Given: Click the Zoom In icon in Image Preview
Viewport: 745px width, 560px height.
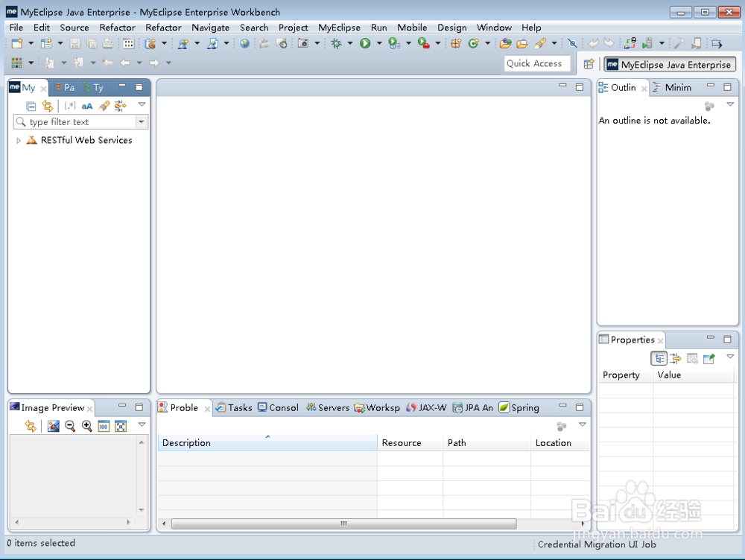Looking at the screenshot, I should 86,426.
